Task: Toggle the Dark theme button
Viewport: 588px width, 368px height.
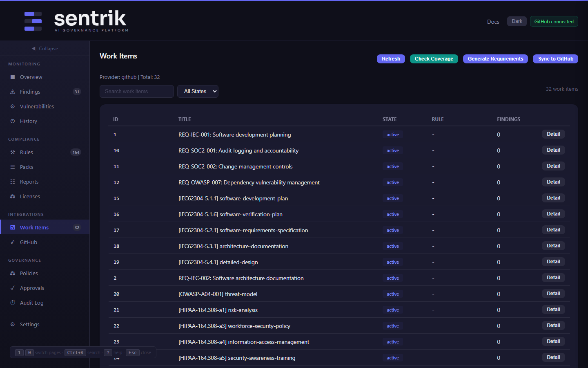Action: coord(517,21)
